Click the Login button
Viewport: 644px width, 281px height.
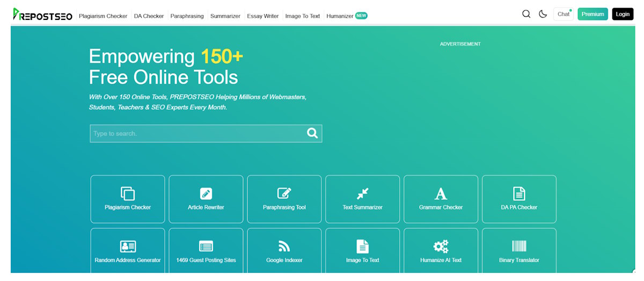(x=623, y=14)
